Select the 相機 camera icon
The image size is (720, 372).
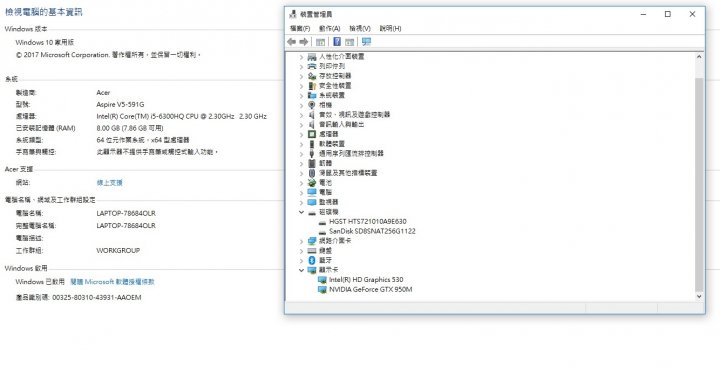pyautogui.click(x=312, y=105)
